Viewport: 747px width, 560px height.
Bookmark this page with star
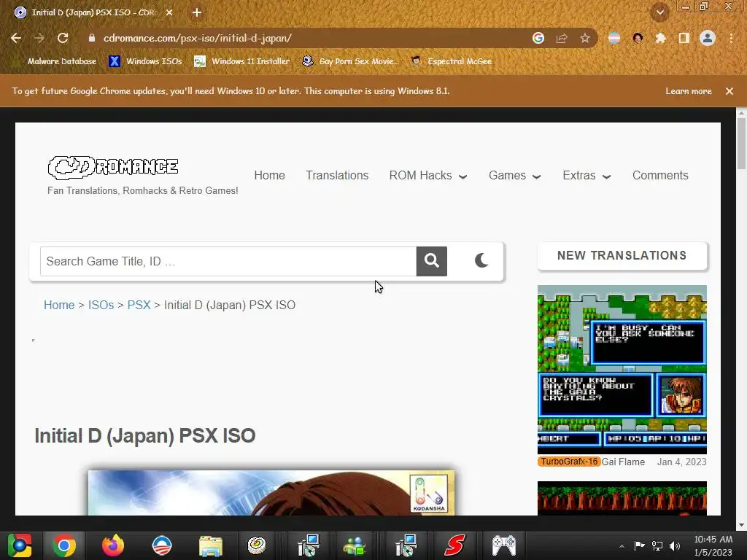(585, 38)
